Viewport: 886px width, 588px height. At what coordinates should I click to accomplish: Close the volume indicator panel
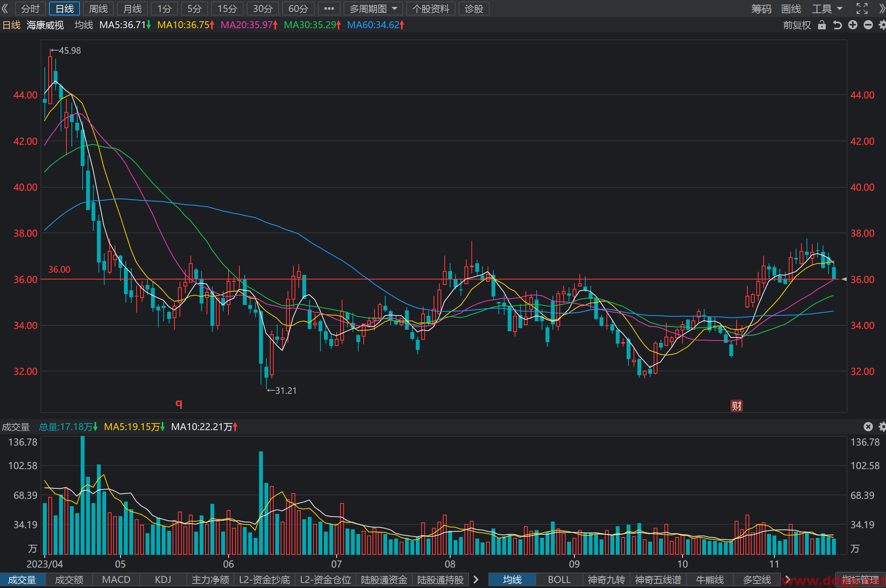[868, 427]
